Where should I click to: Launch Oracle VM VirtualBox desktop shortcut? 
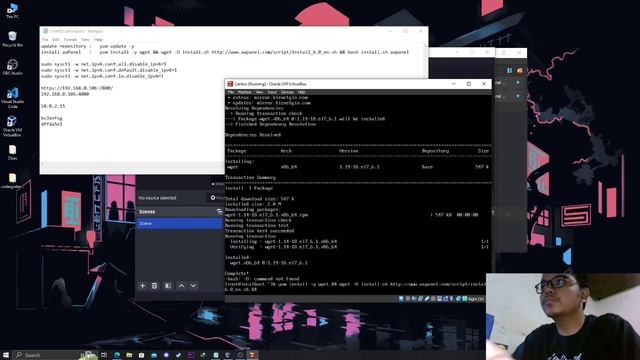[12, 126]
